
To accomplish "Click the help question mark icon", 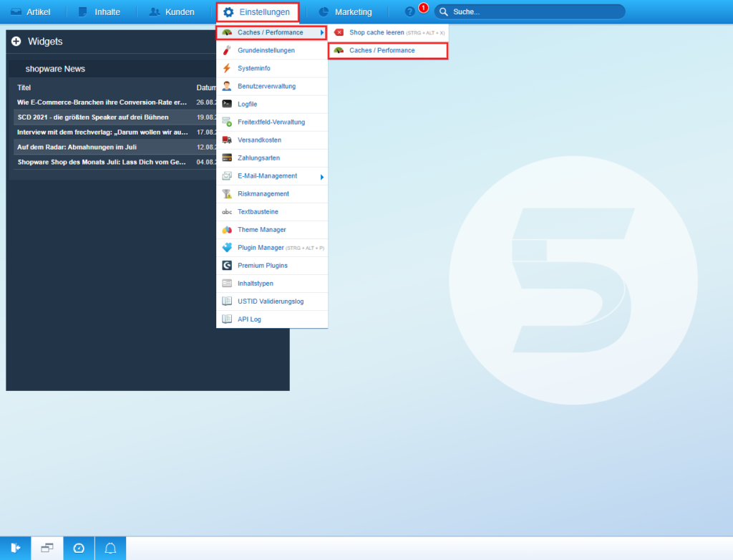I will pyautogui.click(x=409, y=12).
